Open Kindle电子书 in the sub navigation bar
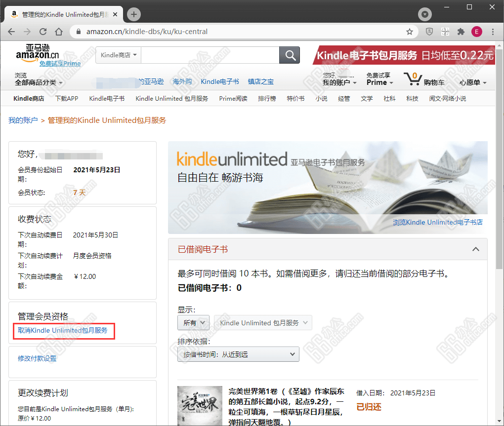Screen dimensions: 504x426 107,99
